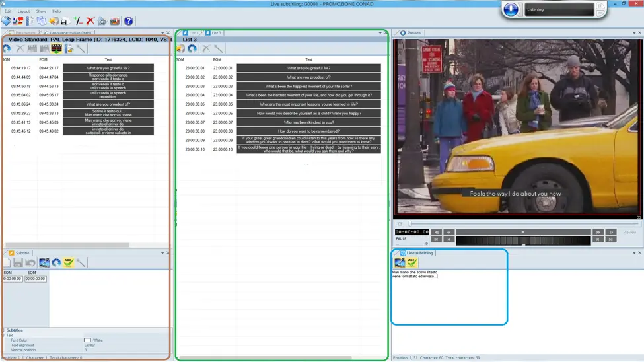644x362 pixels.
Task: Click the microphone icon in Listening widget
Action: (x=511, y=9)
